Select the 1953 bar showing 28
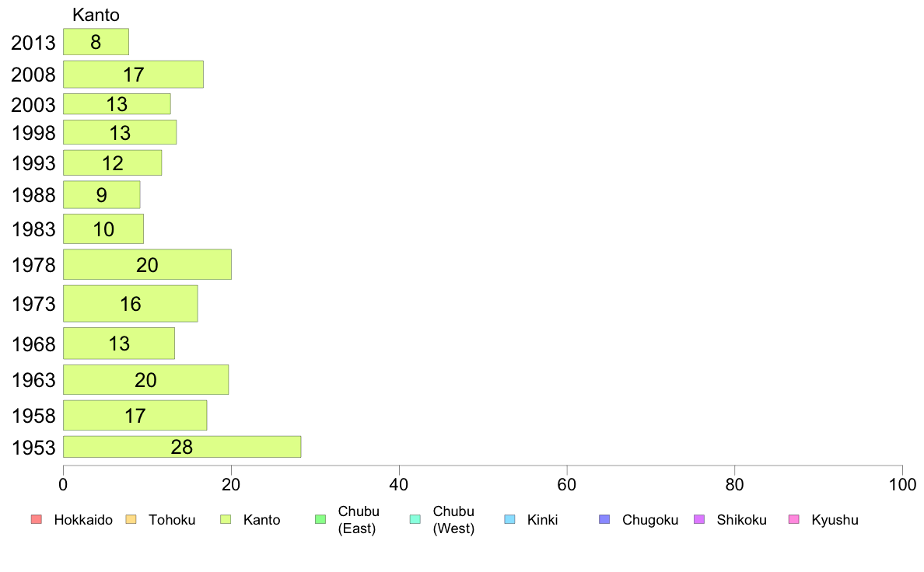Viewport: 924px width, 572px height. 182,447
